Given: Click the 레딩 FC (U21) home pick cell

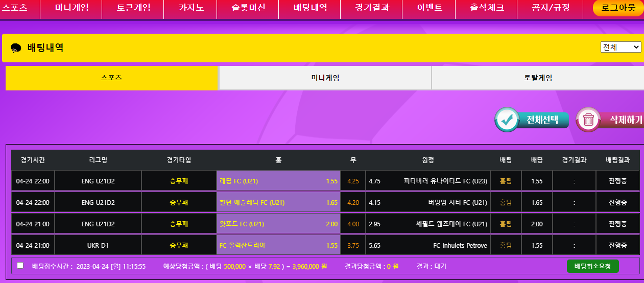Looking at the screenshot, I should [x=278, y=181].
